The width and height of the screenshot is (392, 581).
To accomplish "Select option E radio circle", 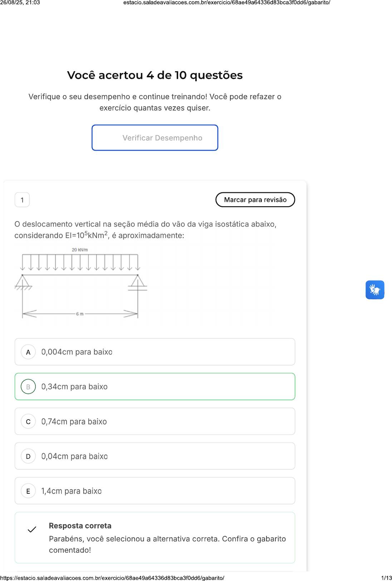I will (28, 491).
